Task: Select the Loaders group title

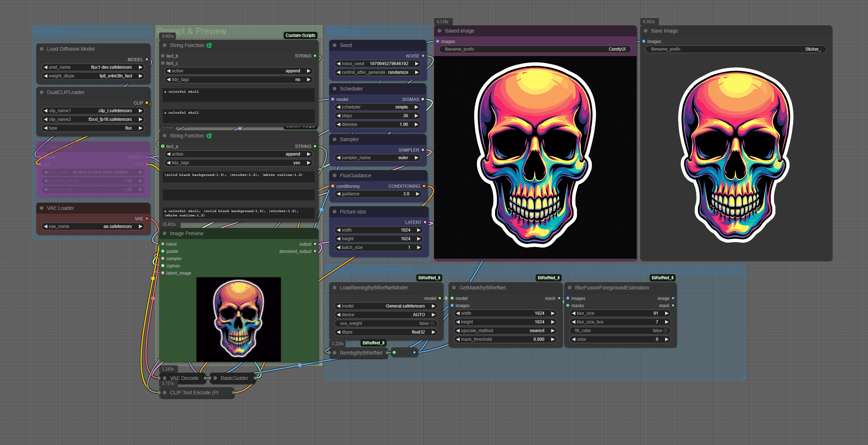Action: pyautogui.click(x=50, y=31)
